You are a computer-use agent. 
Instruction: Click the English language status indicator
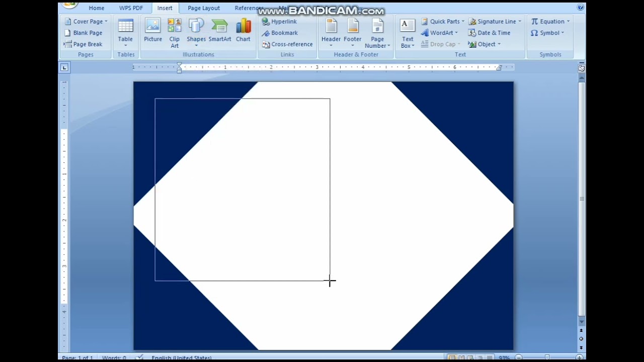[x=181, y=358]
